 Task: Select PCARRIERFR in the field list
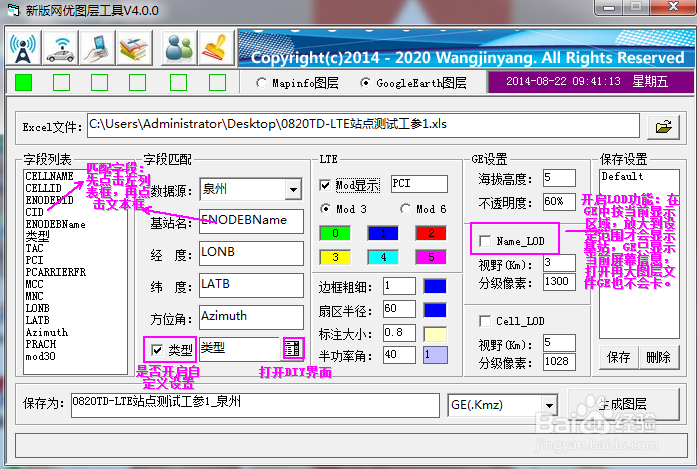pos(56,272)
